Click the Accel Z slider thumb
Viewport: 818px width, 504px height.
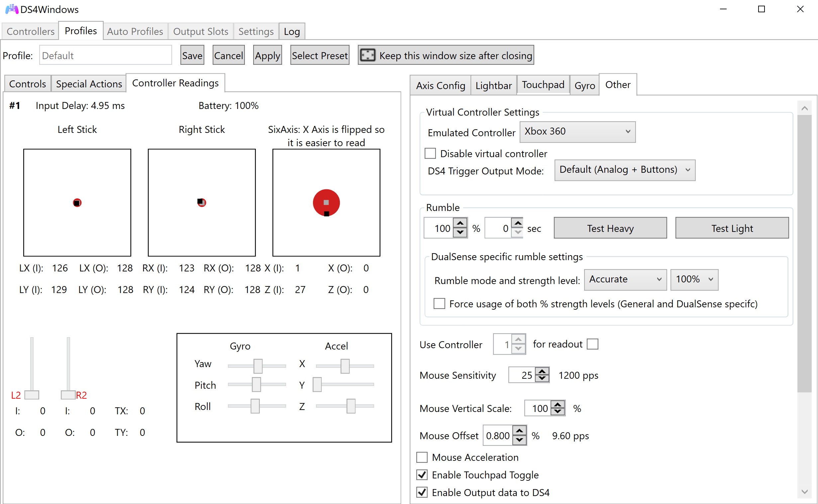(351, 406)
